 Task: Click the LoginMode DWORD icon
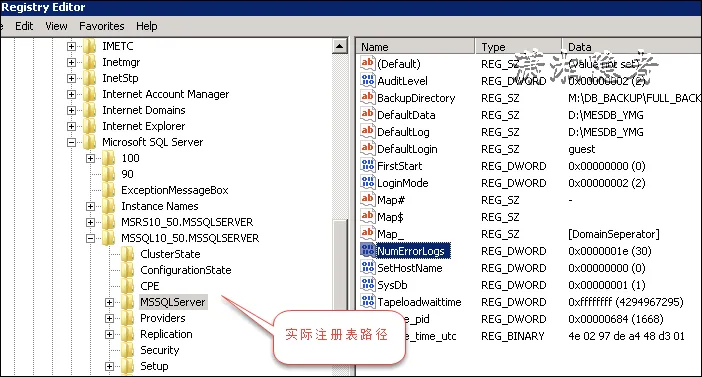coord(368,182)
